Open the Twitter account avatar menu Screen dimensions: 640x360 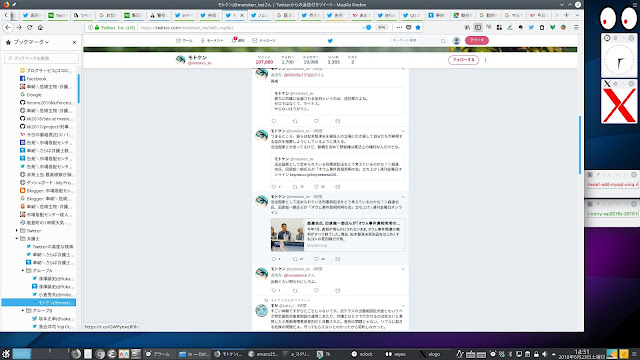(456, 40)
